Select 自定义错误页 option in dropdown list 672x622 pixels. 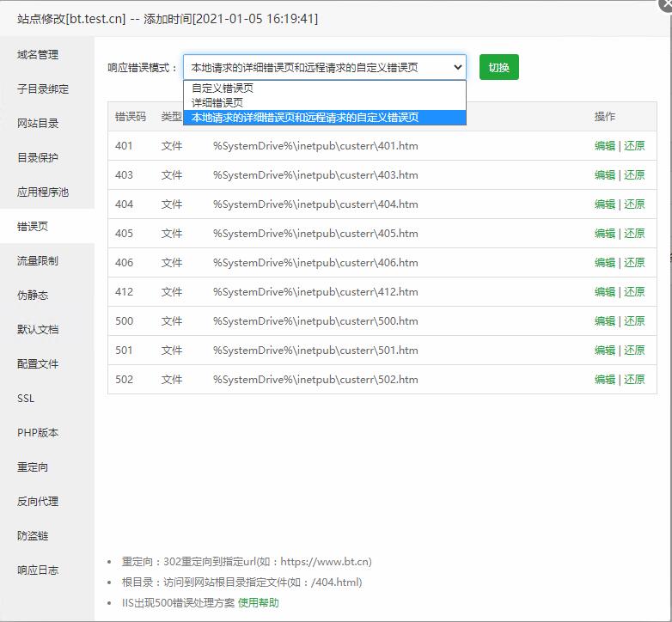[223, 88]
